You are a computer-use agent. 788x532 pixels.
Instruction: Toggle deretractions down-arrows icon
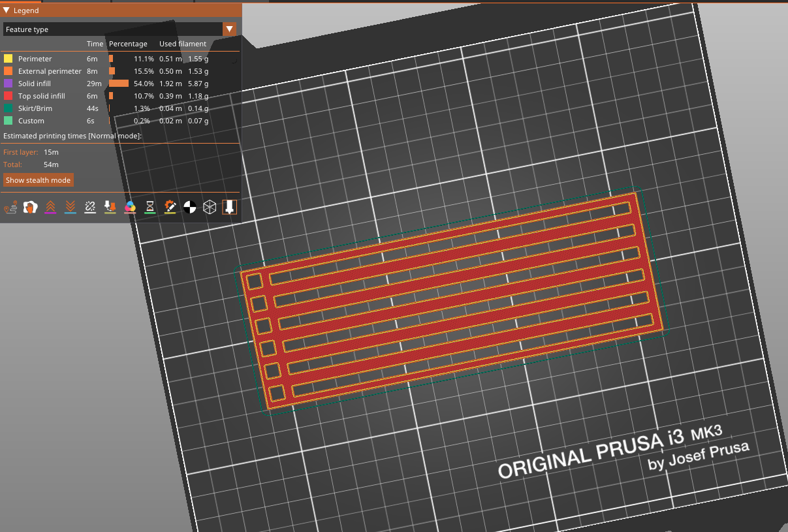[71, 208]
